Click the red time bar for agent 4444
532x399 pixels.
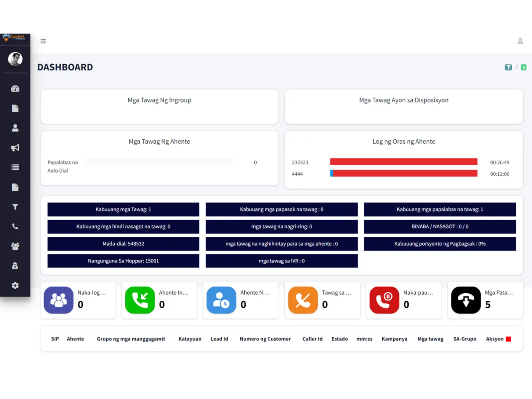click(x=405, y=174)
